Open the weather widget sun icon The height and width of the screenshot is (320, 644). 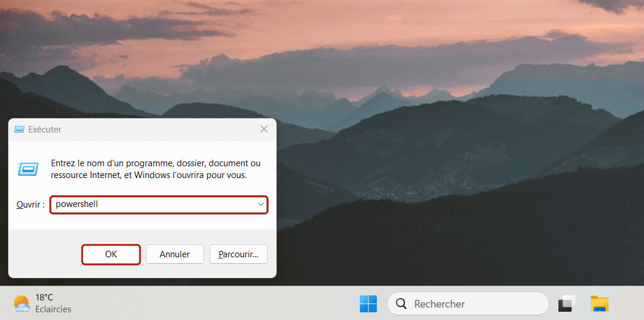pyautogui.click(x=22, y=304)
